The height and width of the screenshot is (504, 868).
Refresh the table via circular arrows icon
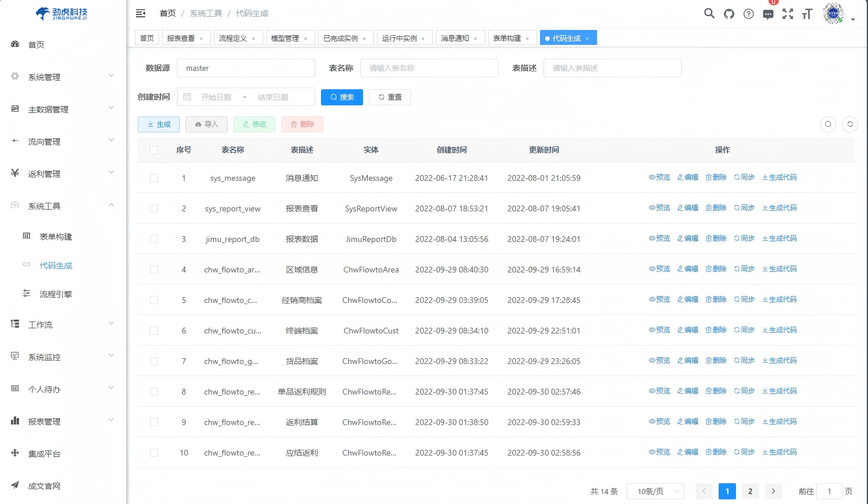click(850, 124)
